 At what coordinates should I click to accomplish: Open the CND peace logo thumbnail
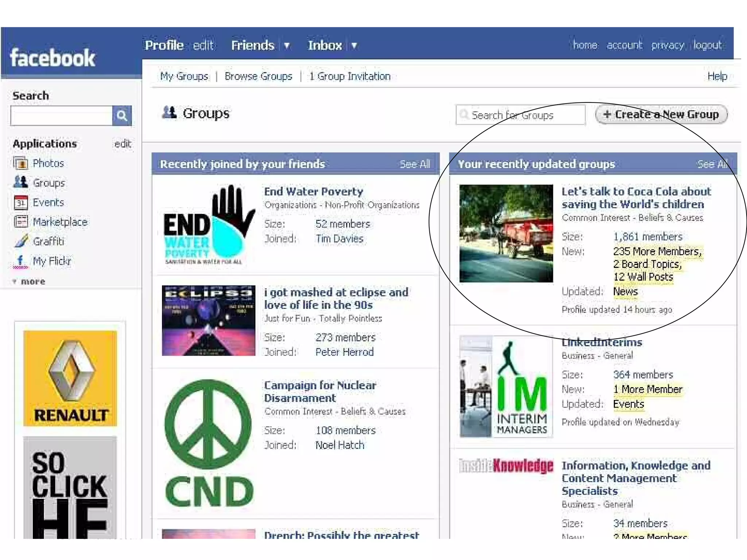209,443
